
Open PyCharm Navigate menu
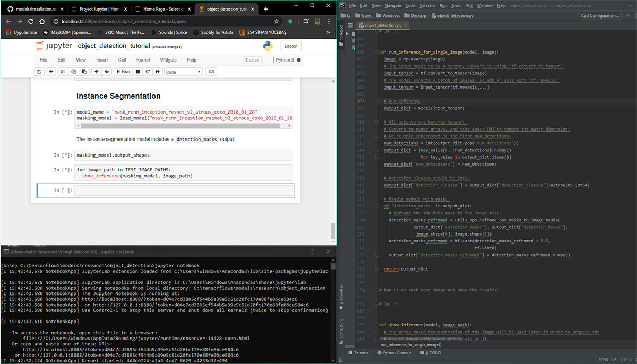[x=393, y=5]
